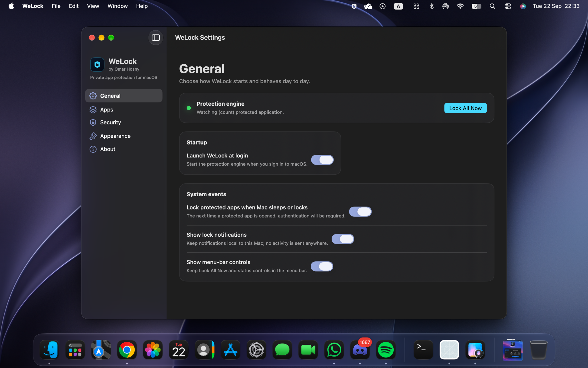Open the Bluetooth menu bar icon
Image resolution: width=588 pixels, height=368 pixels.
[432, 6]
